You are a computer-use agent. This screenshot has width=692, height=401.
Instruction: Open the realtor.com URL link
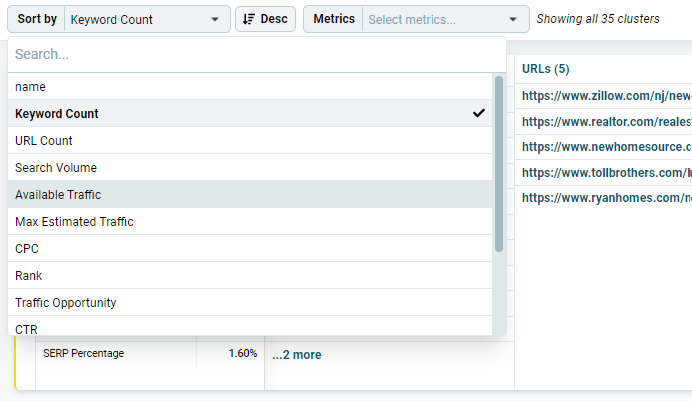click(607, 121)
